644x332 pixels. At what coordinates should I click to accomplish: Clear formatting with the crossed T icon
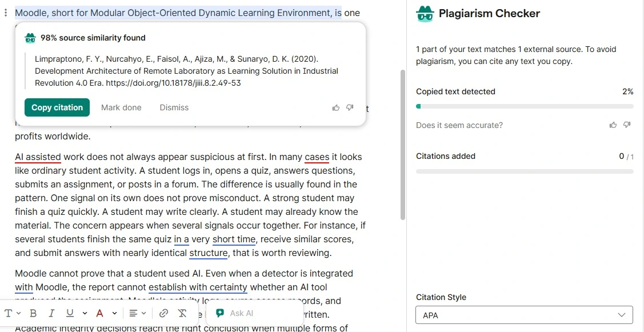click(182, 314)
